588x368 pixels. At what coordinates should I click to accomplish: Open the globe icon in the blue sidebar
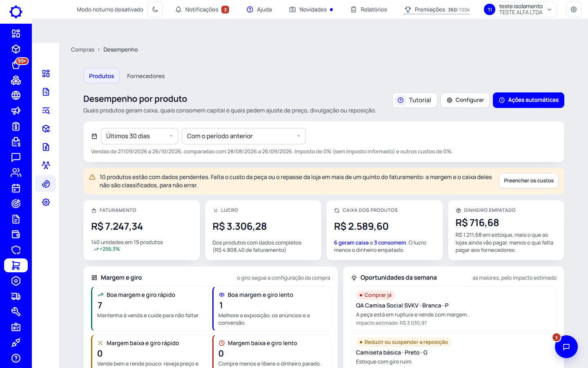click(x=16, y=95)
